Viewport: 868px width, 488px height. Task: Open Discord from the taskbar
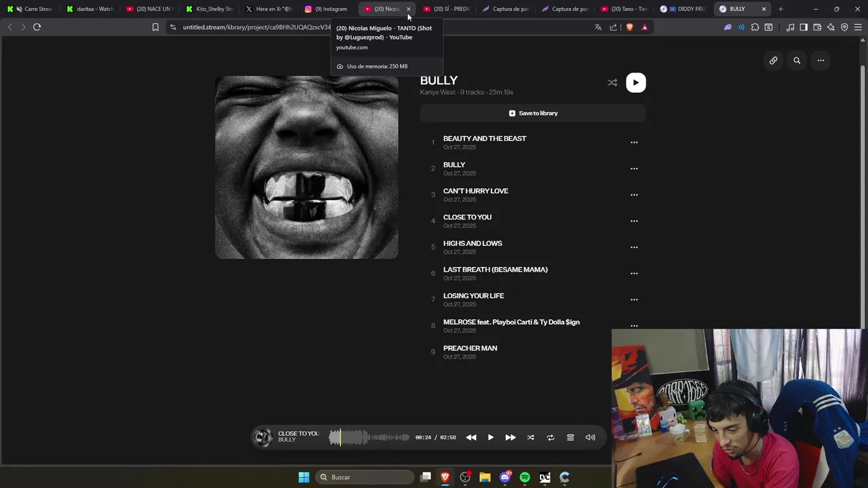coord(505,477)
